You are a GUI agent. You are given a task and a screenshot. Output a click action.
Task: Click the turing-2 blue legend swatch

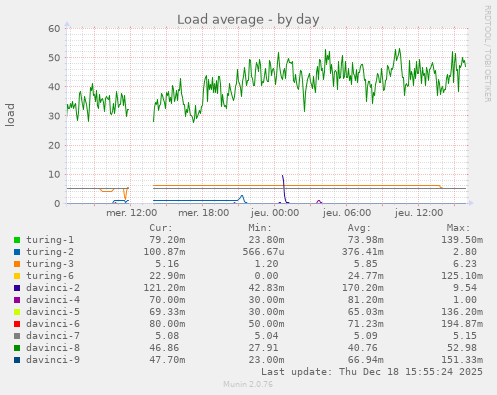click(17, 252)
